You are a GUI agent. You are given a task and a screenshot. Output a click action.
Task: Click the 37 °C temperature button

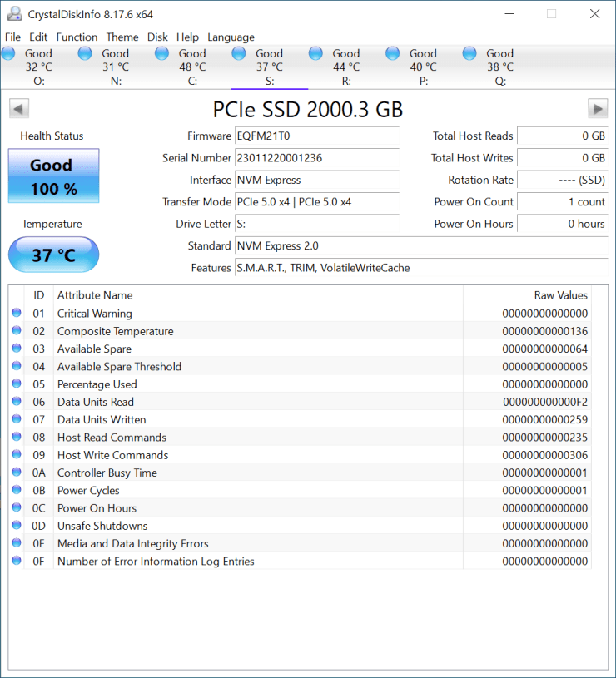coord(53,255)
